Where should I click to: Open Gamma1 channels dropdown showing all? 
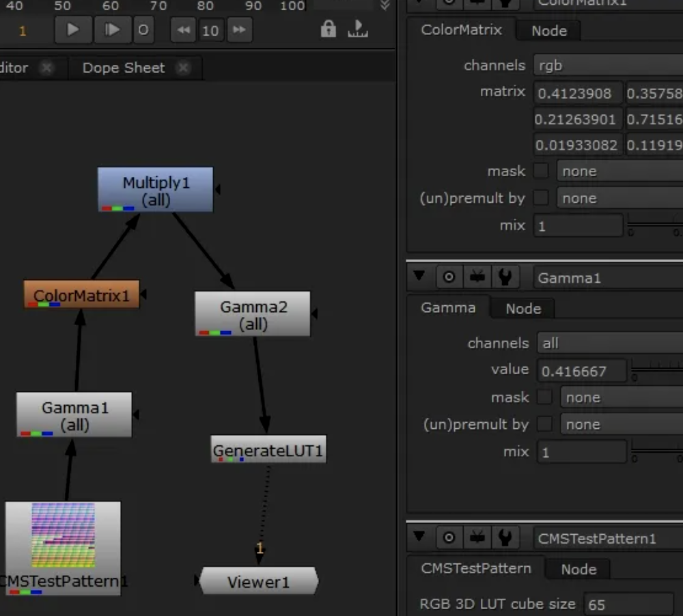610,344
